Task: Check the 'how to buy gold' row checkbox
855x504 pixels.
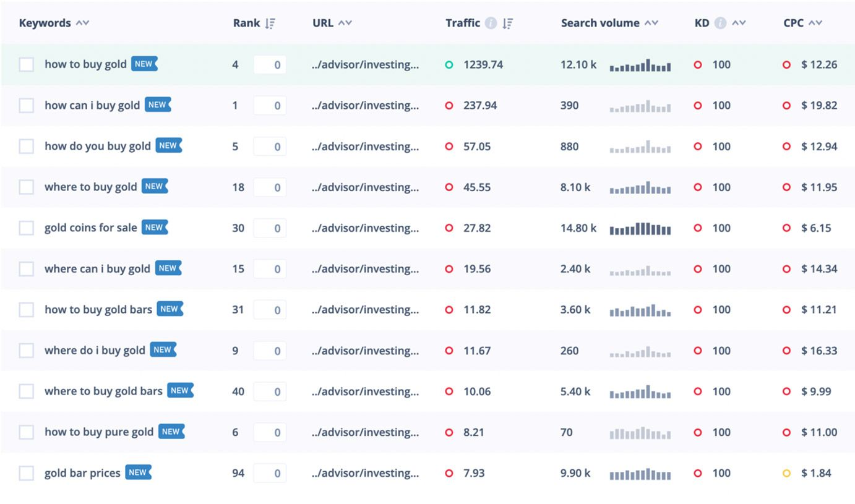Action: tap(26, 64)
